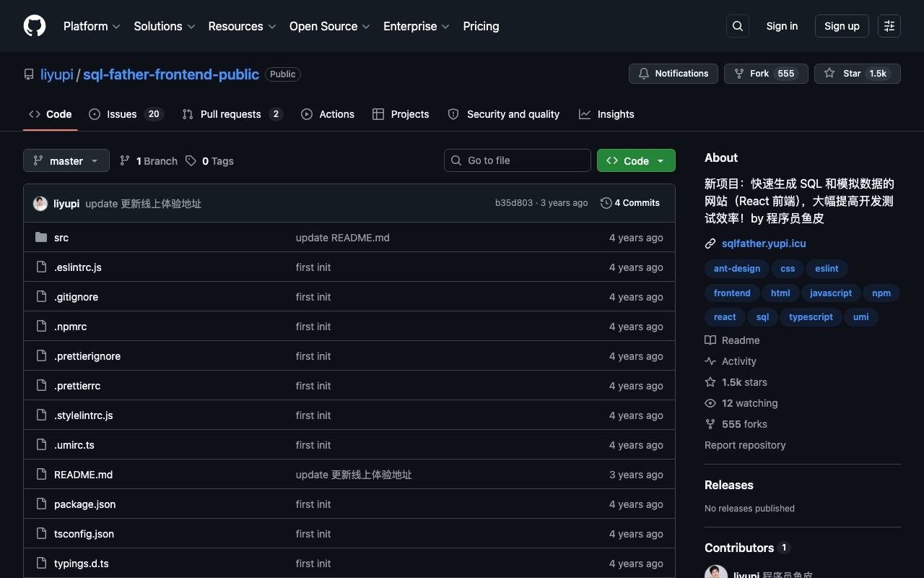Image resolution: width=924 pixels, height=578 pixels.
Task: Click the fork icon next to 555 forks
Action: (710, 424)
